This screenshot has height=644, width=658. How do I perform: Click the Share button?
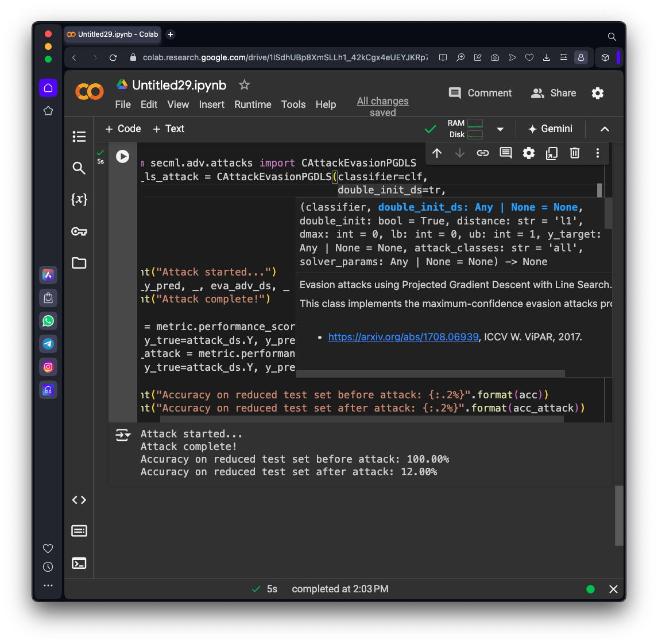pos(554,93)
